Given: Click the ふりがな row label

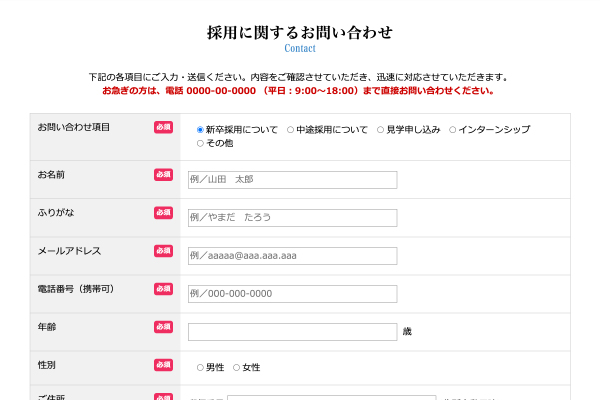Looking at the screenshot, I should coord(55,212).
